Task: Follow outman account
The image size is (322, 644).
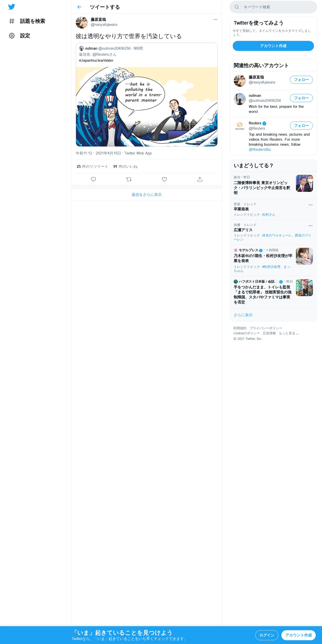Action: pyautogui.click(x=301, y=98)
